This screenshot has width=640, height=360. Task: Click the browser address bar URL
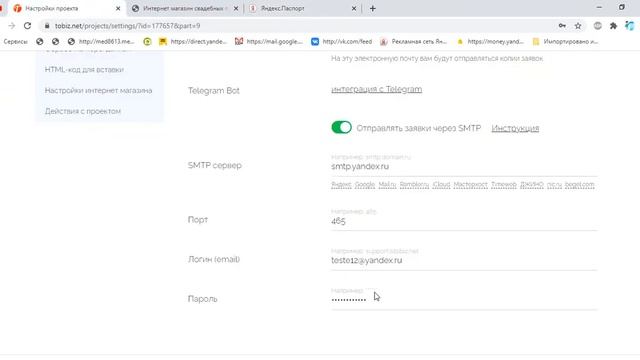[127, 26]
